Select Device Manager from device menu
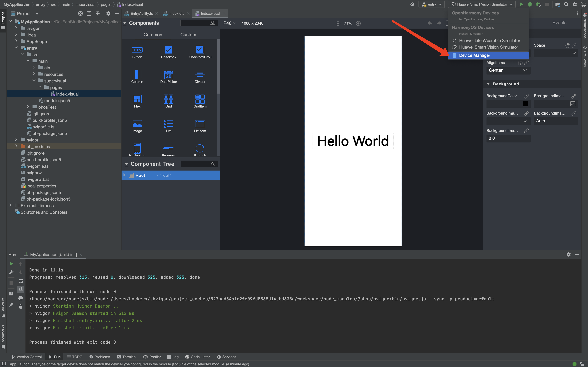The height and width of the screenshot is (367, 588). click(x=474, y=55)
